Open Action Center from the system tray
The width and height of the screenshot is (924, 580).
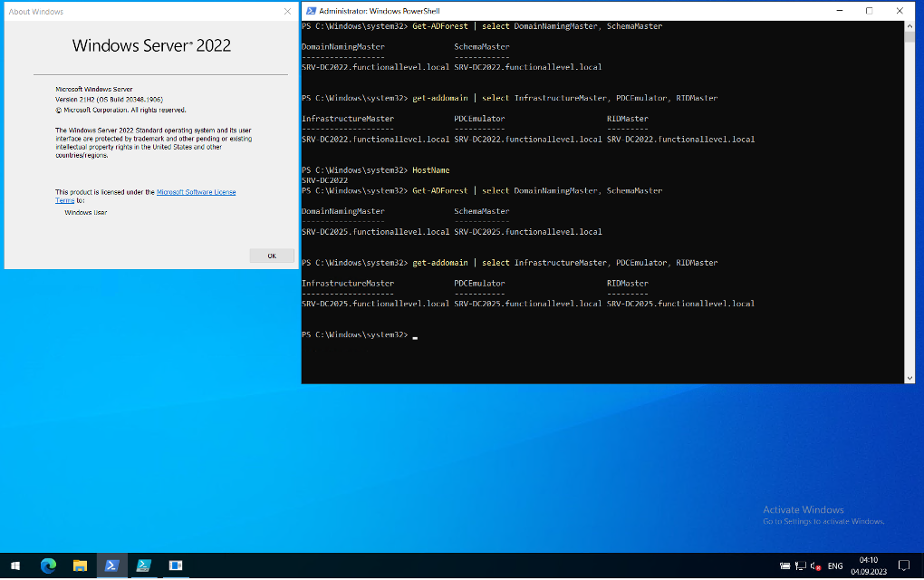tap(904, 565)
